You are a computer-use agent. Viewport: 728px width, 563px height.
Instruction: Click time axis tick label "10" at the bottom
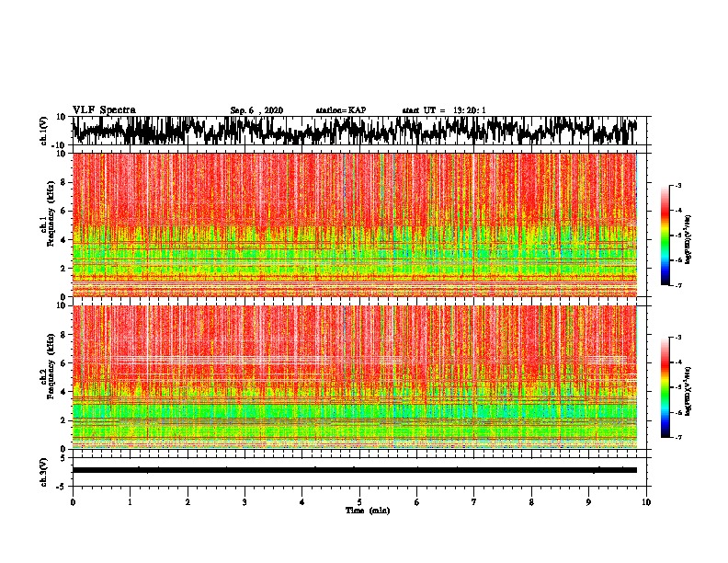[646, 502]
